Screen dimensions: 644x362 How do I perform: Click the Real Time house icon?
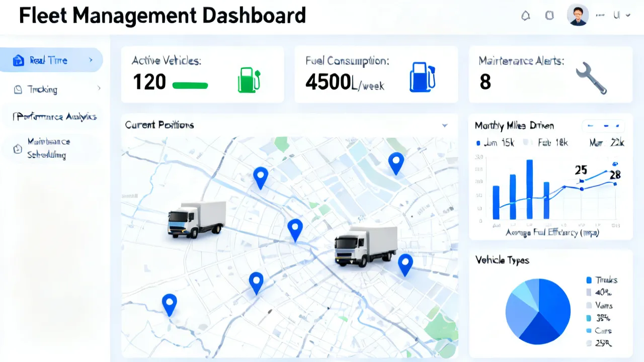click(x=18, y=60)
